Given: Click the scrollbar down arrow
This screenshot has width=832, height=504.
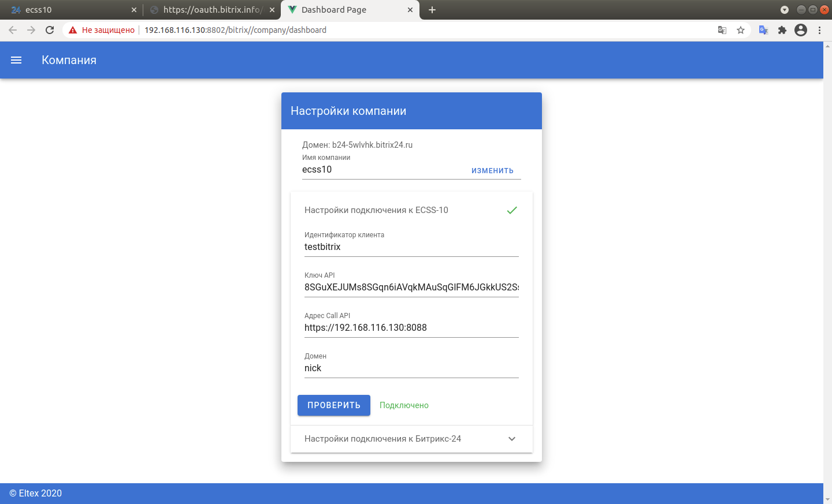Looking at the screenshot, I should (827, 499).
